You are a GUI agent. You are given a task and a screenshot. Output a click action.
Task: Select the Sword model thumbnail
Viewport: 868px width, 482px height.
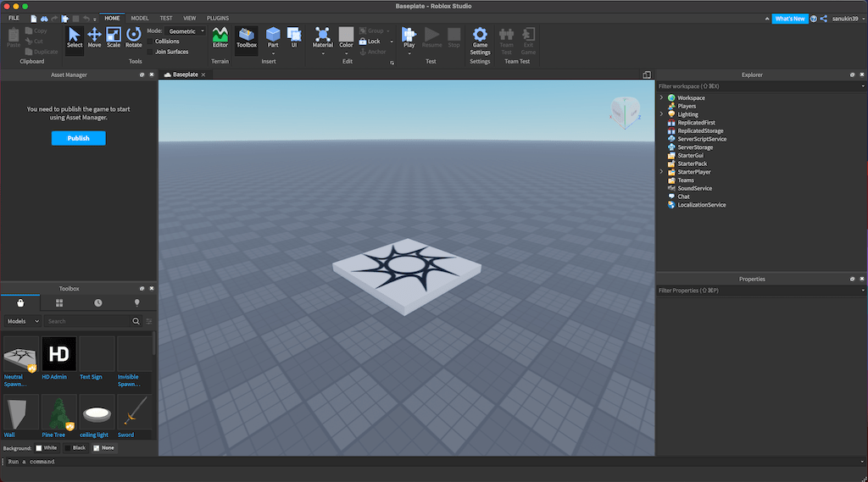click(135, 413)
